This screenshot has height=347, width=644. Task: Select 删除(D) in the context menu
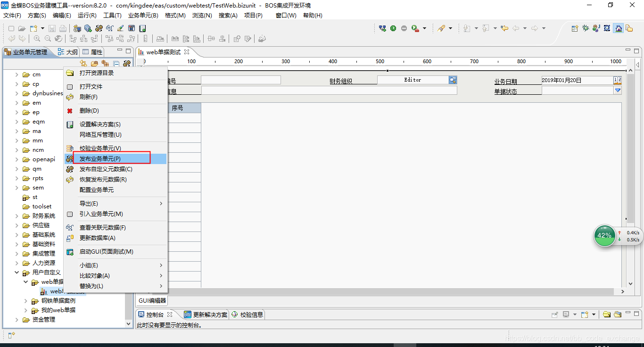[x=116, y=111]
